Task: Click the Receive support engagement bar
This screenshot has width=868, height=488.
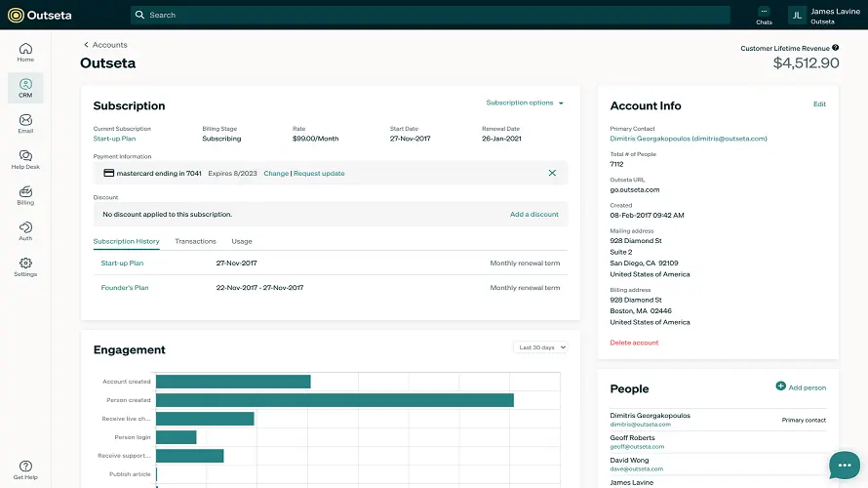Action: (190, 456)
